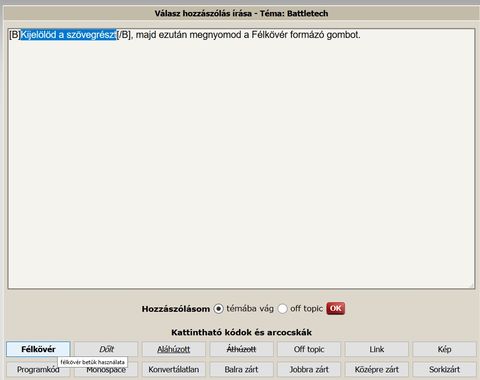
Task: Apply strikethrough with the Áthúzott button
Action: pos(241,349)
